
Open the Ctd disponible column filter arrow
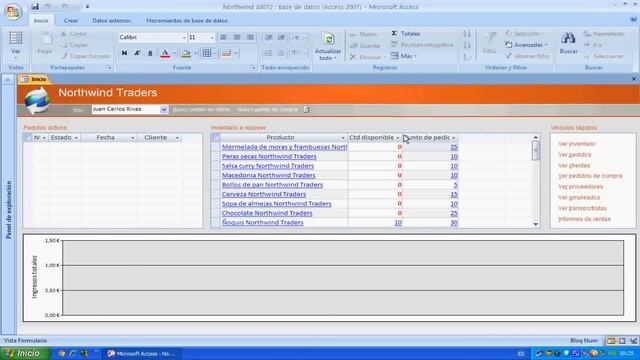398,138
